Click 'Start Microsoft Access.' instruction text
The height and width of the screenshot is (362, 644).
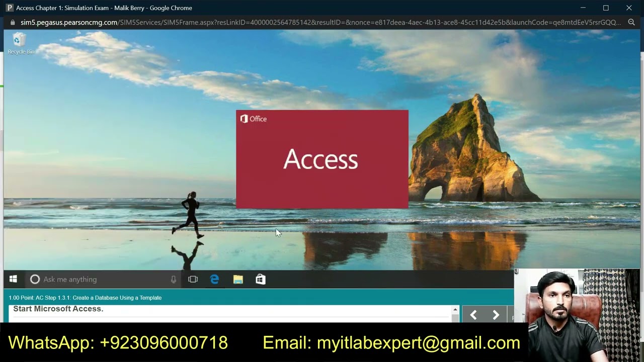click(58, 309)
